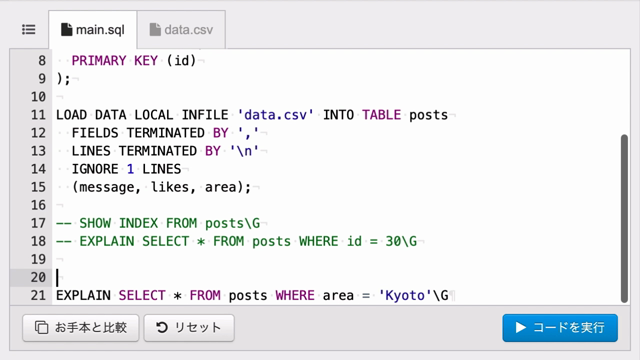Click 'data.csv' string on line 11
The height and width of the screenshot is (360, 640).
(x=276, y=115)
